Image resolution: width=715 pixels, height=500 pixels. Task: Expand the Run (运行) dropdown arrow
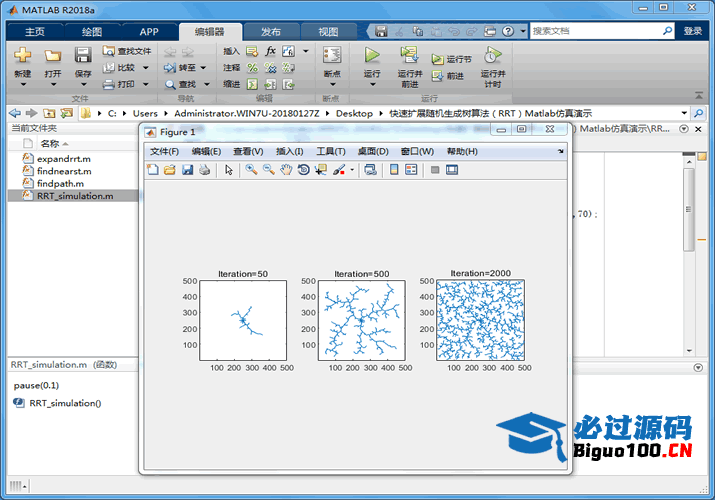[372, 84]
